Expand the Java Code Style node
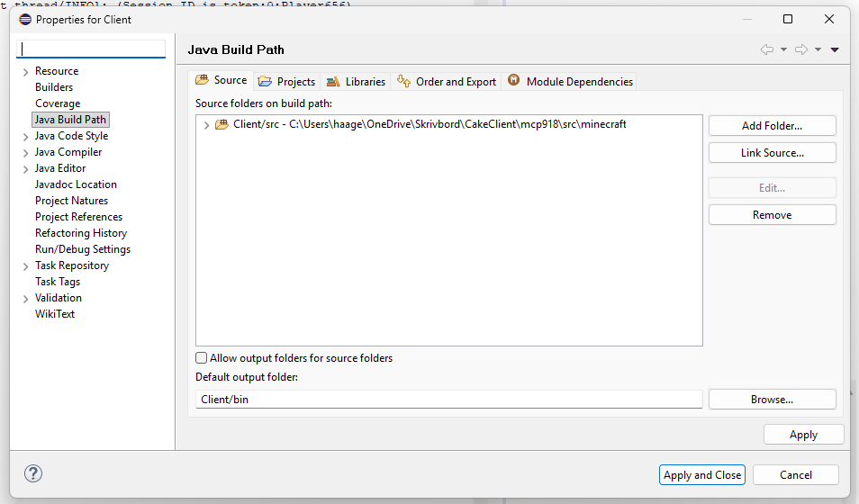The width and height of the screenshot is (859, 504). click(25, 137)
